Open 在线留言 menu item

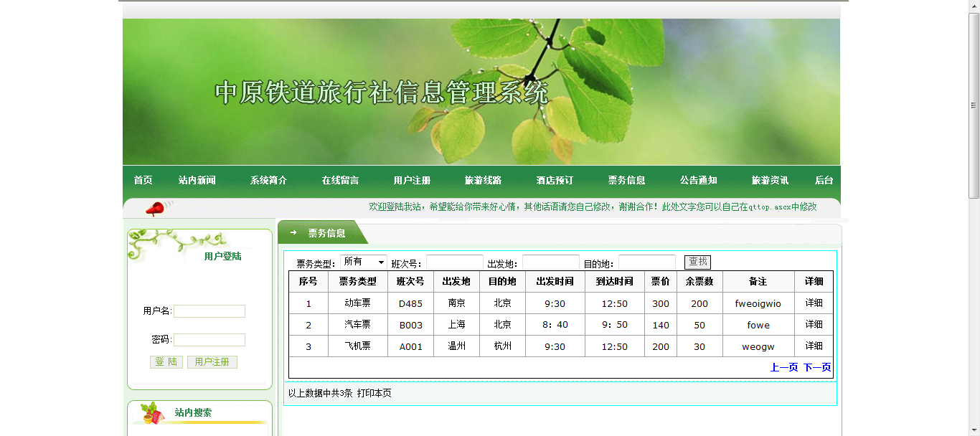(340, 181)
